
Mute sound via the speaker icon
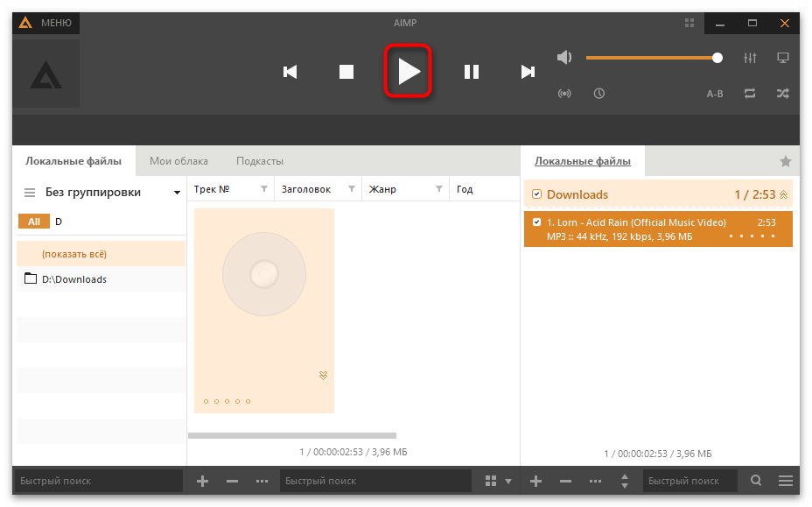(564, 58)
